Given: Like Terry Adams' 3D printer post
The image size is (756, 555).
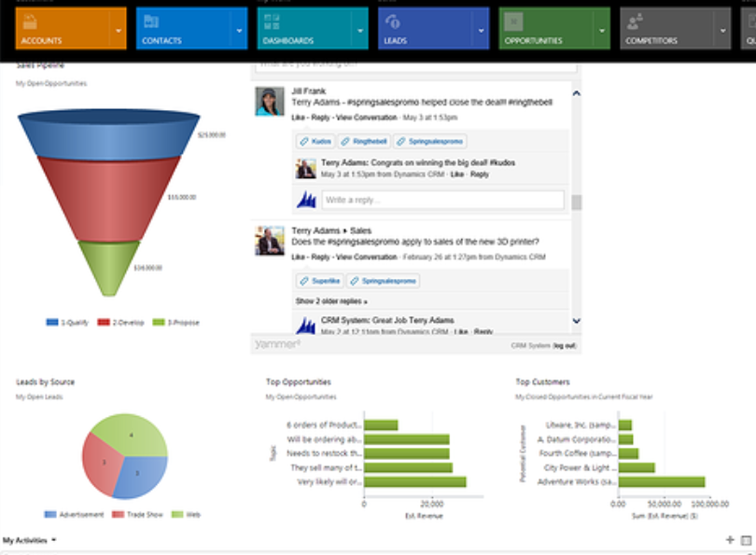Looking at the screenshot, I should tap(298, 257).
